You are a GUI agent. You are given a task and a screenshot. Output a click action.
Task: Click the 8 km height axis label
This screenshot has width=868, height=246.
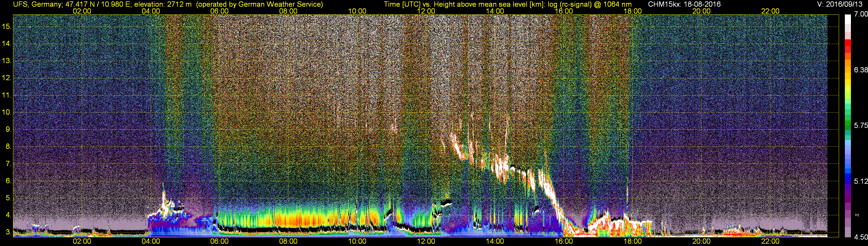(8, 147)
